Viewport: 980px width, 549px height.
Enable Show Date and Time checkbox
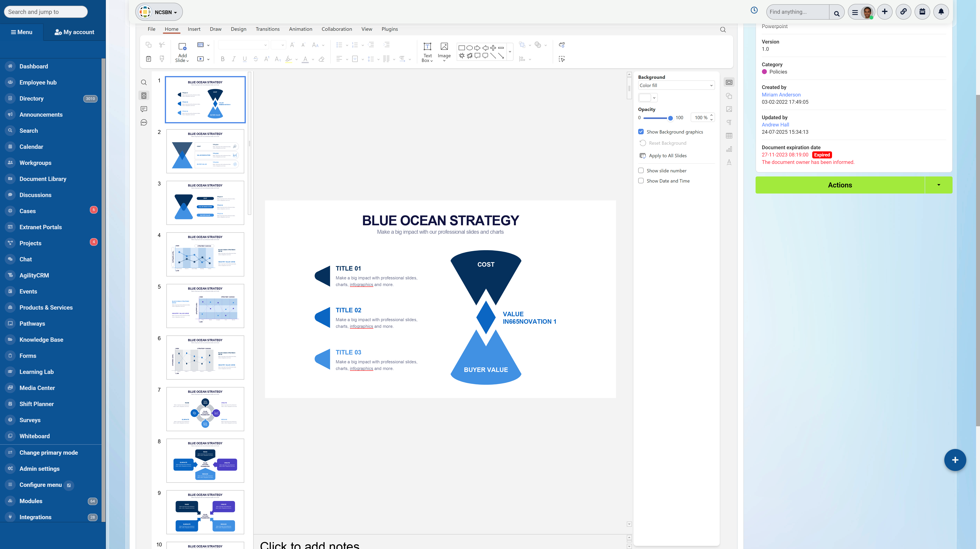click(x=641, y=181)
